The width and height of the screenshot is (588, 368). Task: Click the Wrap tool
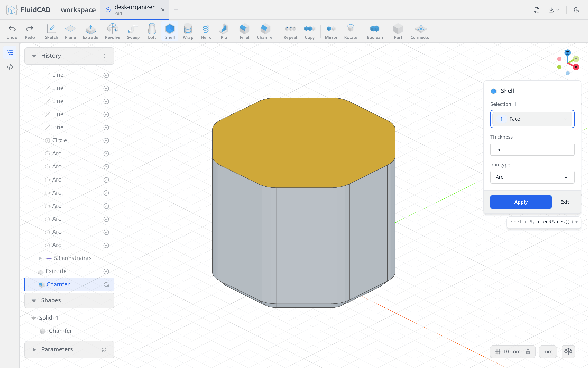click(x=188, y=31)
